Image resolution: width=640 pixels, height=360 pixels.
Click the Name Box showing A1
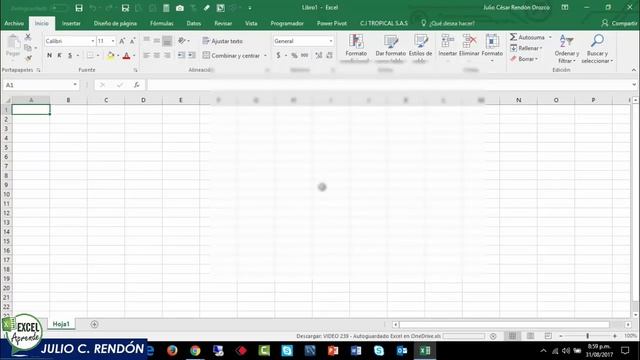38,85
